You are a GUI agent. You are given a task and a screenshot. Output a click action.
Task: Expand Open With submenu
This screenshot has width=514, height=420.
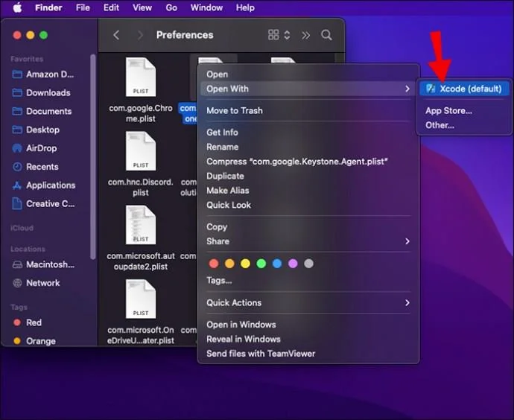point(308,89)
